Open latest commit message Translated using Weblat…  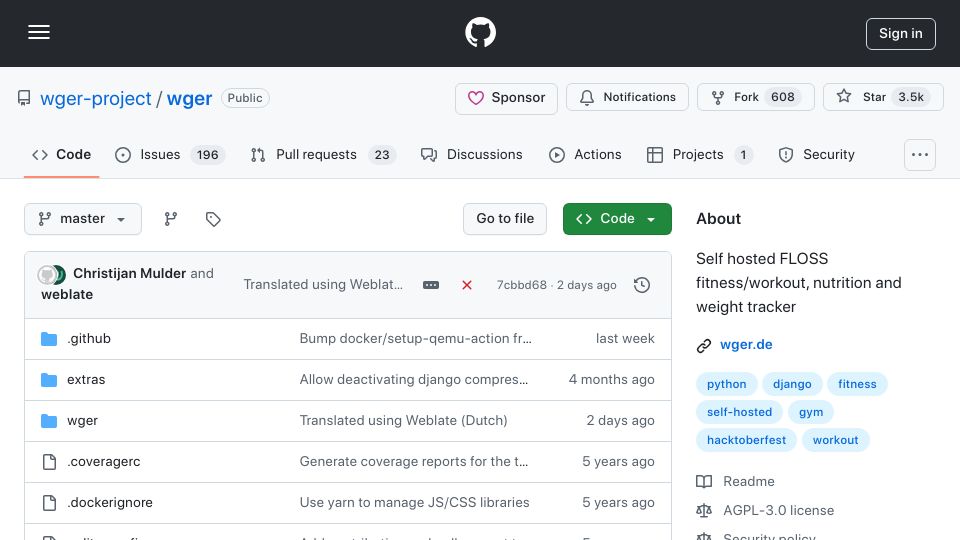323,285
